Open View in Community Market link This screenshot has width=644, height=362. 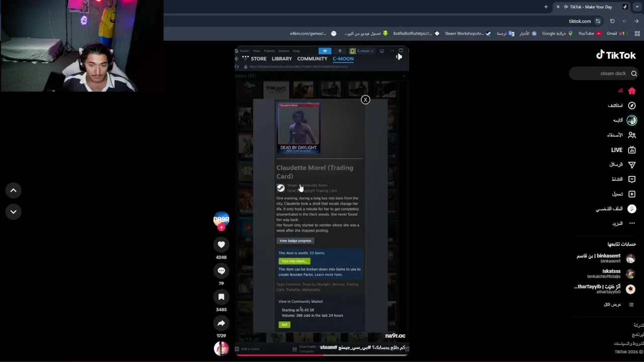[300, 302]
